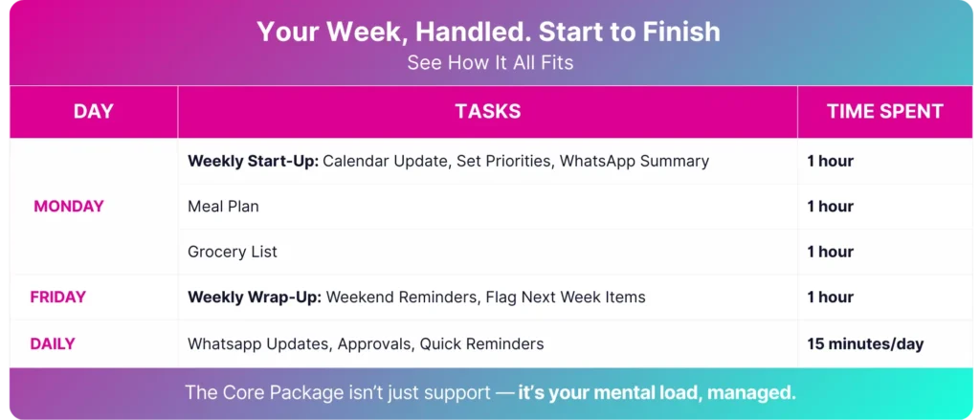Select the 15 minutes/day time cell
980x420 pixels.
[865, 343]
